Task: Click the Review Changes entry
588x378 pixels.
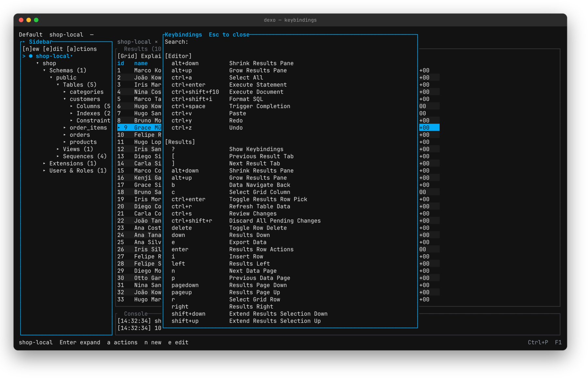Action: (x=253, y=214)
